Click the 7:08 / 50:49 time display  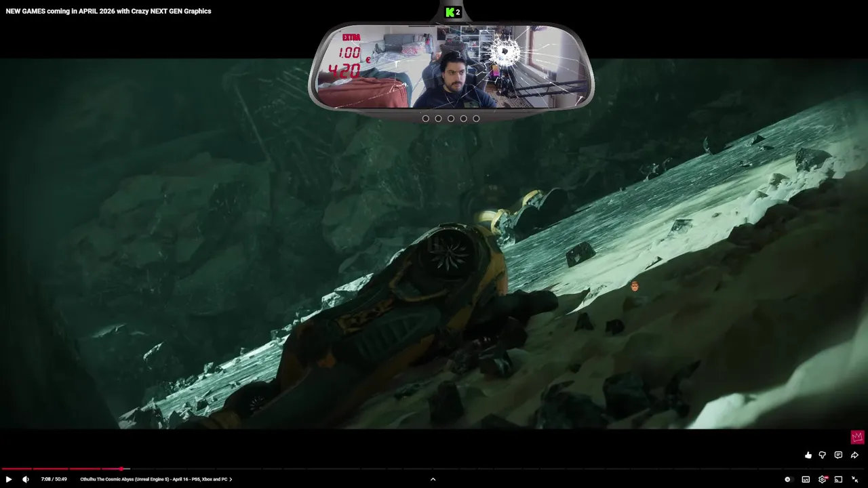[x=54, y=479]
